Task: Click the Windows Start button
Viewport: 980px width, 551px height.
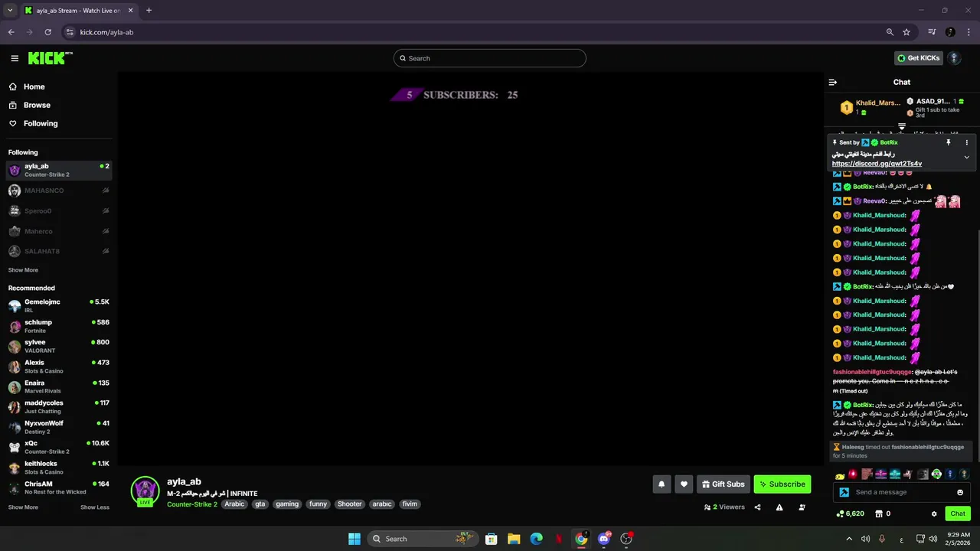Action: (x=354, y=539)
